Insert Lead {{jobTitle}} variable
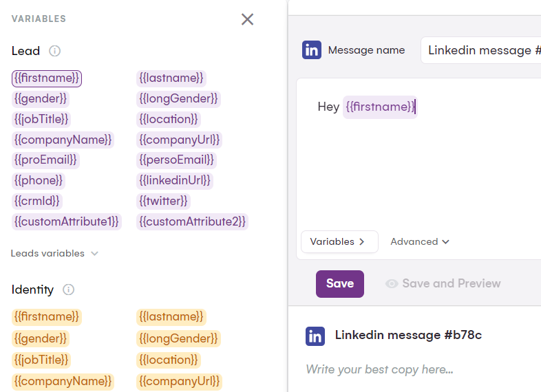Image resolution: width=541 pixels, height=392 pixels. (41, 119)
